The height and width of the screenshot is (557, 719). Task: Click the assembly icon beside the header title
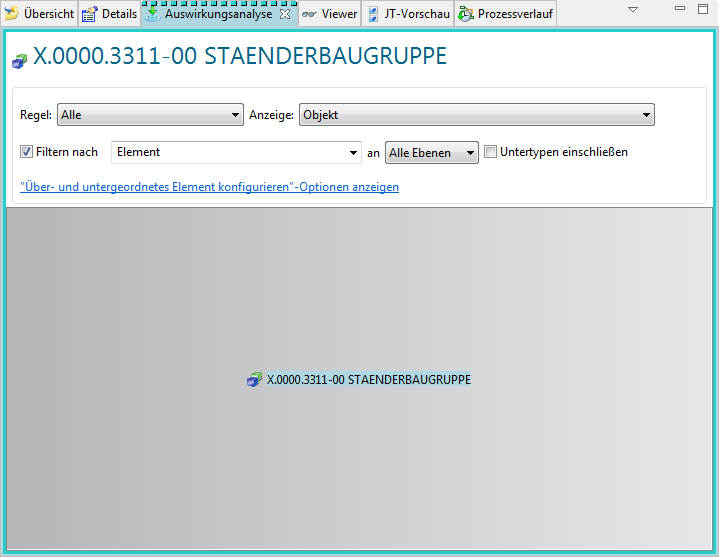click(20, 61)
